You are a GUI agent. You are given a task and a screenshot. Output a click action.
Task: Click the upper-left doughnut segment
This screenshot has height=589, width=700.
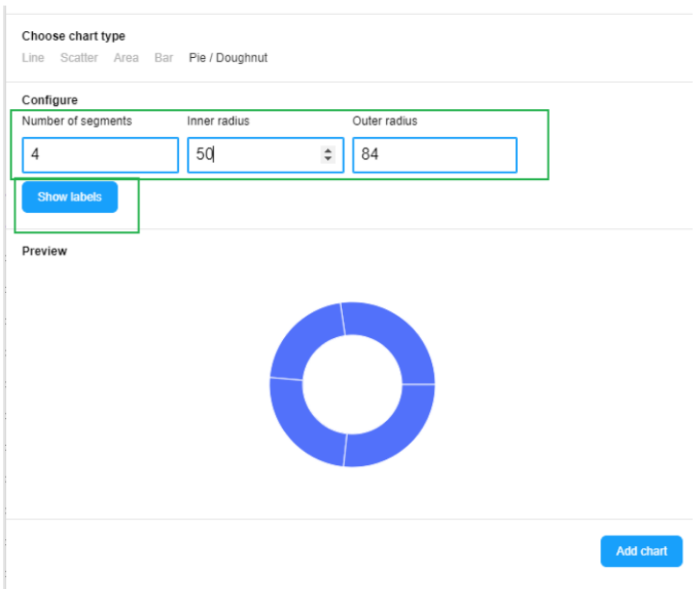pos(308,341)
